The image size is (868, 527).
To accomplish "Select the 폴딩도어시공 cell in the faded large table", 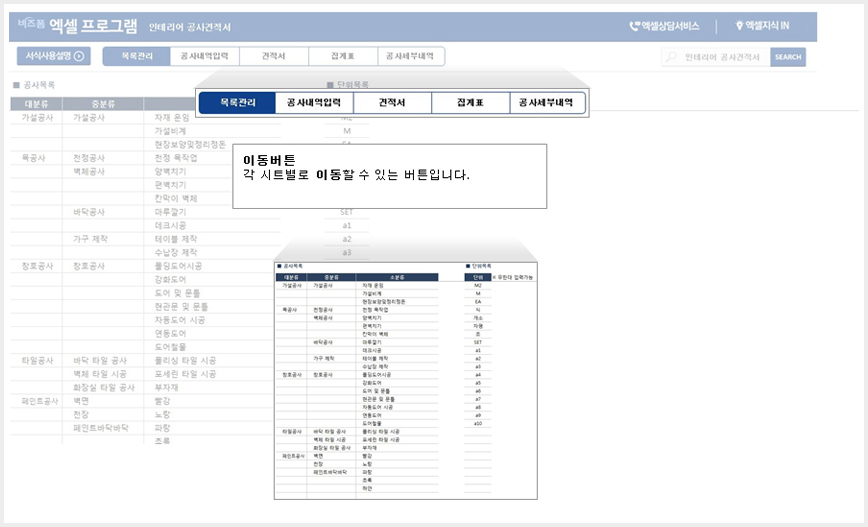I will pos(178,266).
